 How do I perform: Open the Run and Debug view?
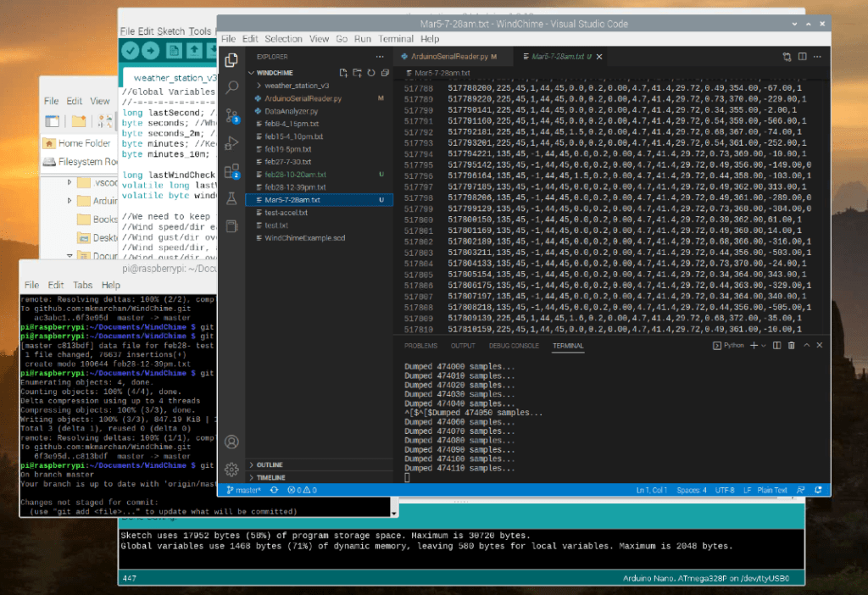point(231,142)
